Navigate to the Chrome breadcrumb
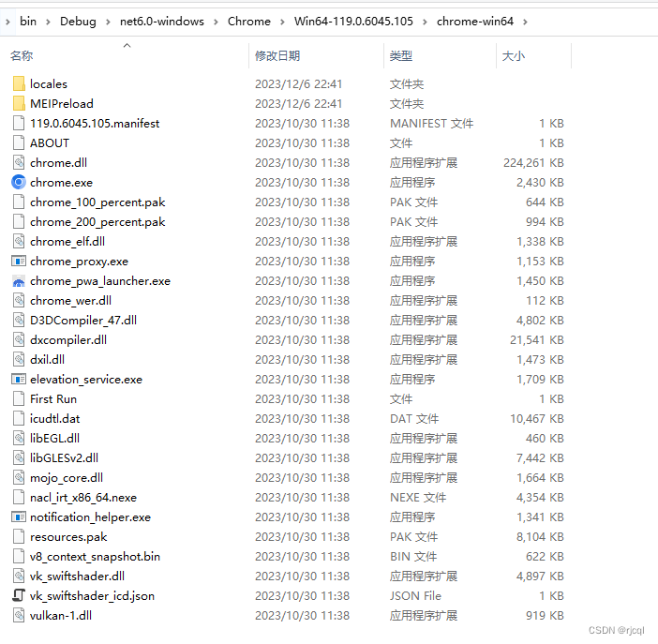This screenshot has width=658, height=644. pyautogui.click(x=249, y=21)
